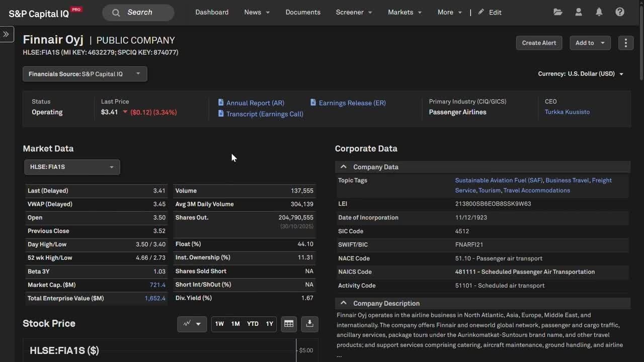The height and width of the screenshot is (362, 644).
Task: Expand the News menu
Action: (x=257, y=12)
